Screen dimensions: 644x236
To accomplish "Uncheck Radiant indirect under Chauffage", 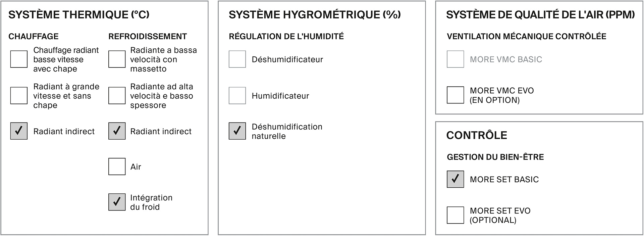I will tap(19, 131).
